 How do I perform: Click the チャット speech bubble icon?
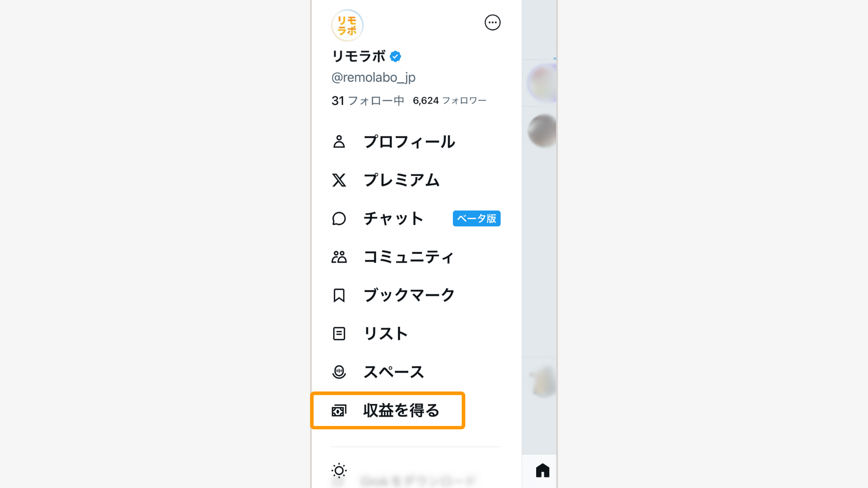coord(339,219)
